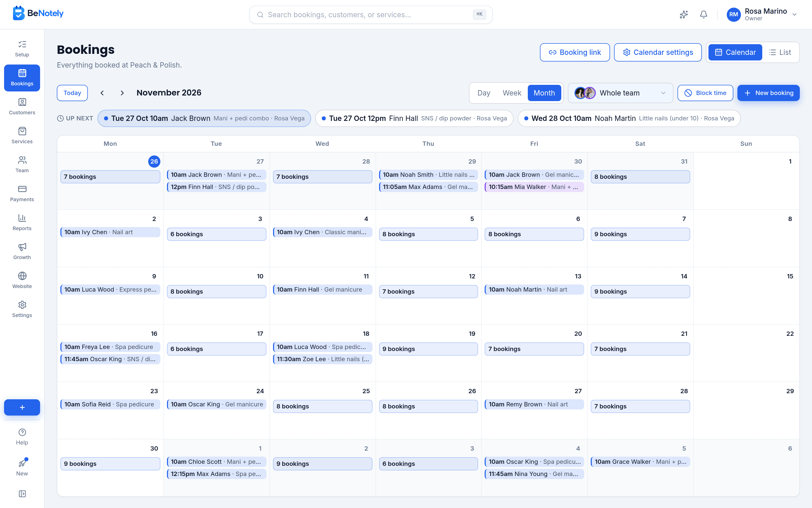
Task: Open the Bookings sidebar tab
Action: [x=22, y=78]
